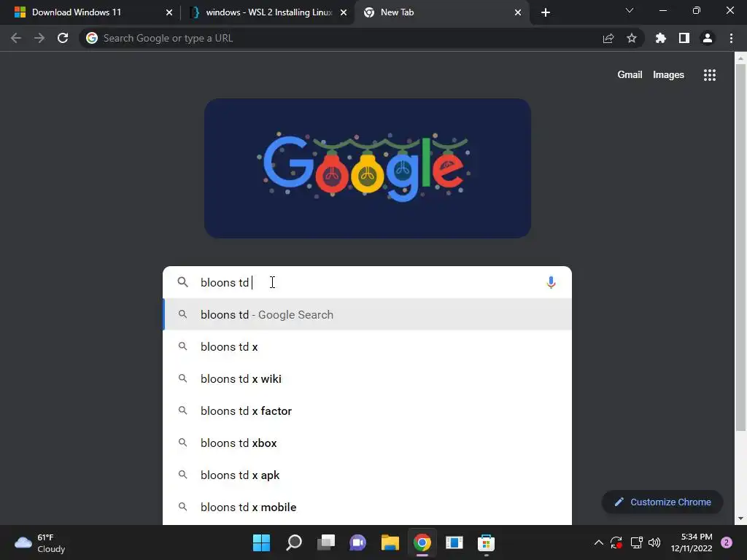Open File Explorer from the taskbar
Image resolution: width=747 pixels, height=560 pixels.
point(390,542)
